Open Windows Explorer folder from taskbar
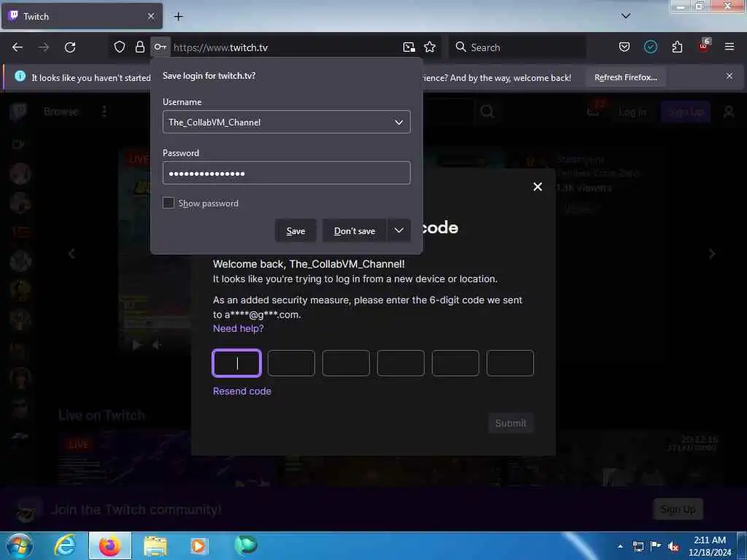The height and width of the screenshot is (560, 747). 155,545
